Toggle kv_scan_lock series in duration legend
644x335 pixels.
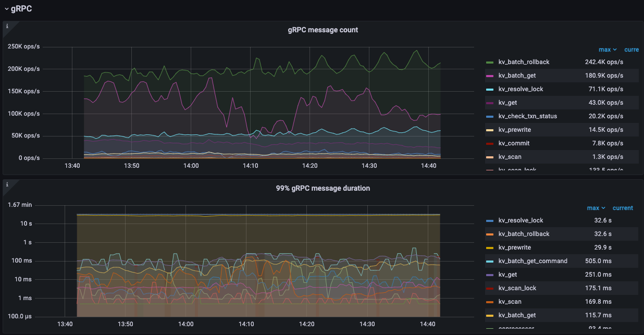[517, 288]
